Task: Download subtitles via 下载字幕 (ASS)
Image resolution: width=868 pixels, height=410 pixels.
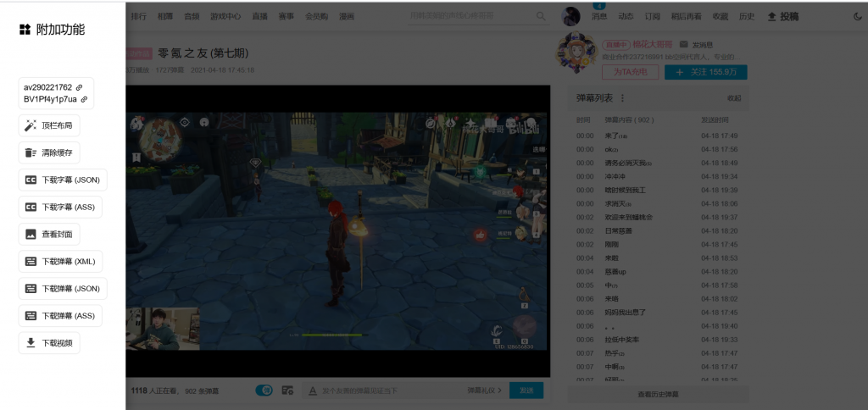Action: click(x=60, y=207)
